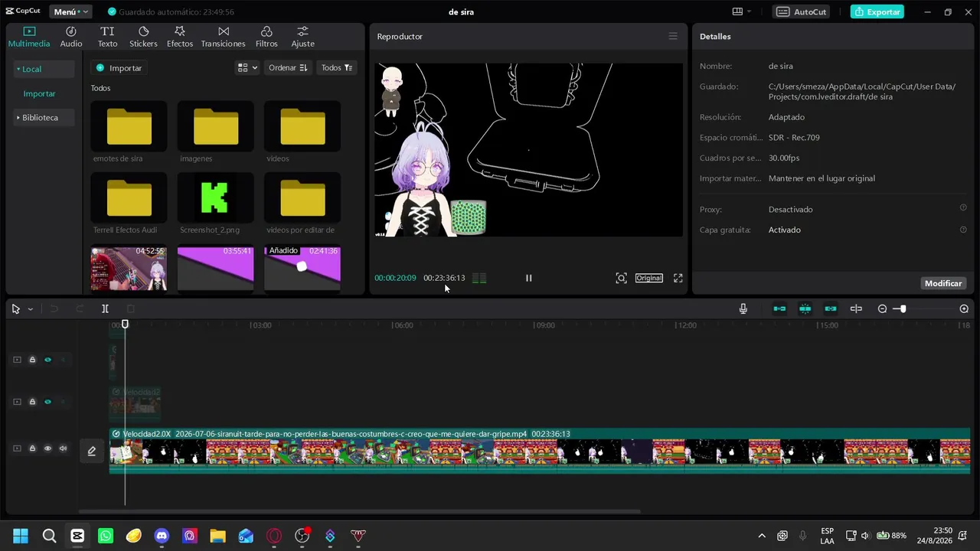The image size is (980, 551).
Task: Open the Multimedia tab
Action: pyautogui.click(x=29, y=37)
